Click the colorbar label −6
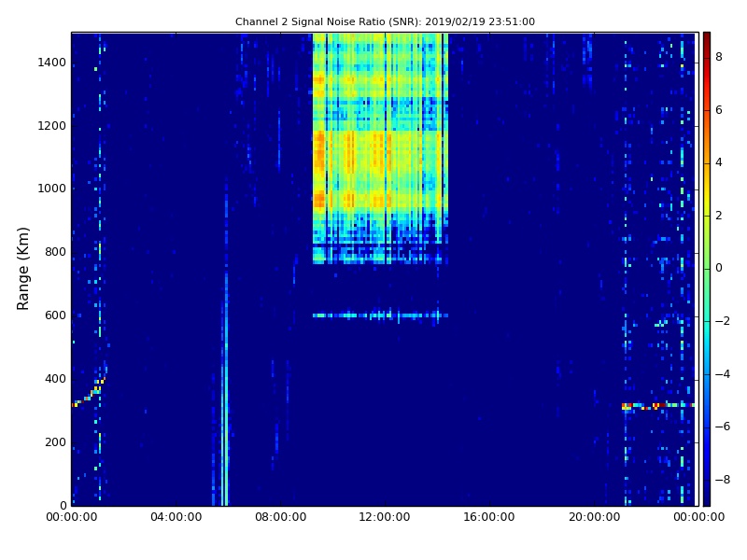Image resolution: width=747 pixels, height=560 pixels. 723,427
